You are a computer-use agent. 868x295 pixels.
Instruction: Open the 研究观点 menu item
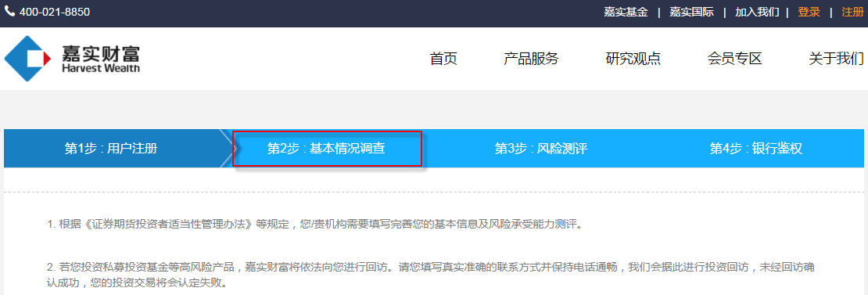(x=633, y=59)
